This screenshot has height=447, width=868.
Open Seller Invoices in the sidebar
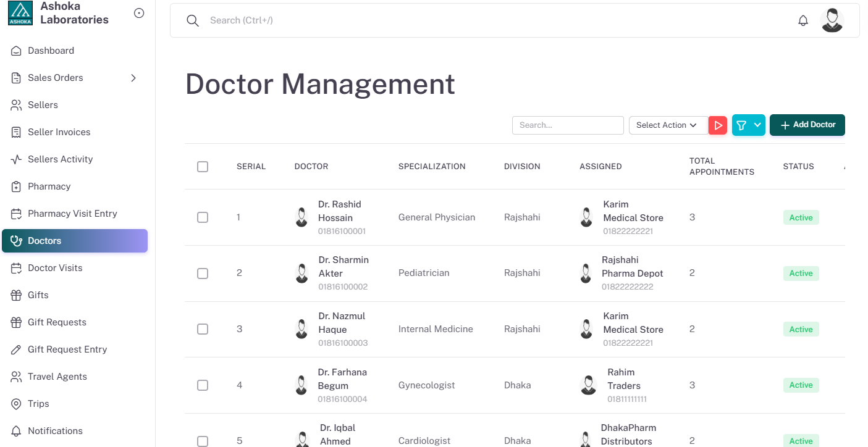[x=75, y=132]
